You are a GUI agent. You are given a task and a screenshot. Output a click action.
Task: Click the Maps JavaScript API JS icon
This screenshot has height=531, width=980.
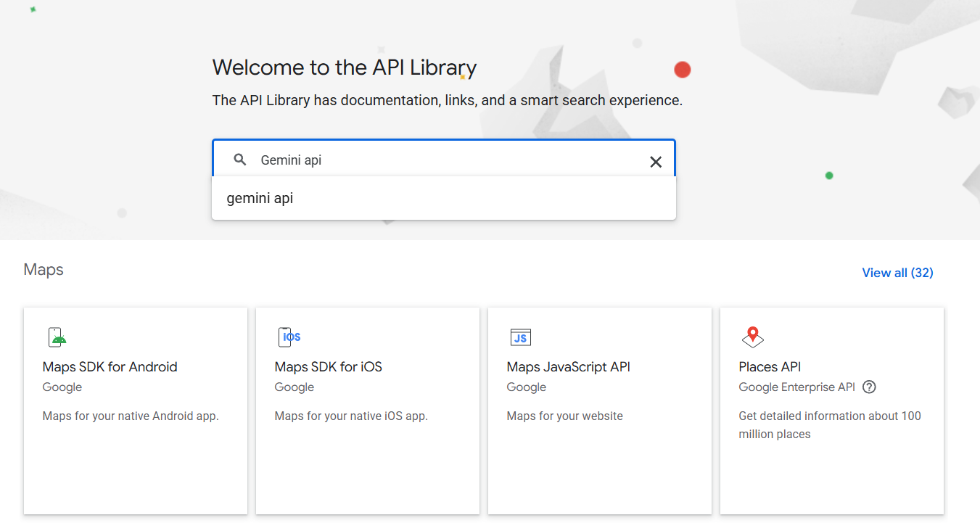521,337
